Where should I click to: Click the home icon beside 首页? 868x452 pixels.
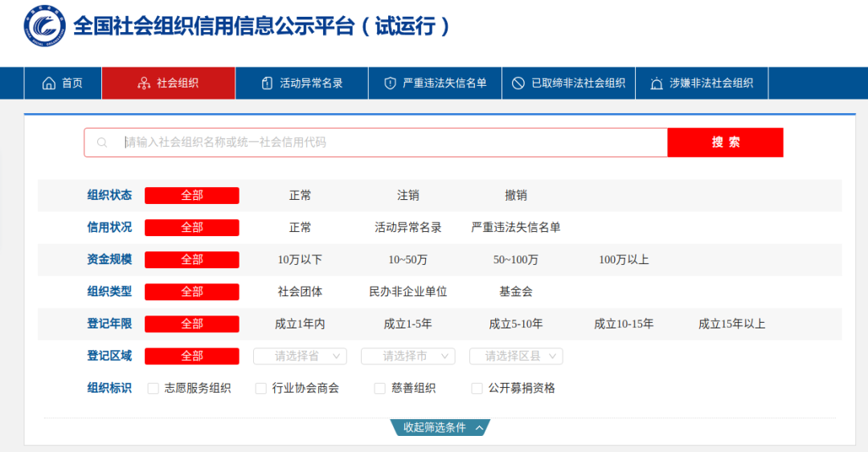point(49,83)
